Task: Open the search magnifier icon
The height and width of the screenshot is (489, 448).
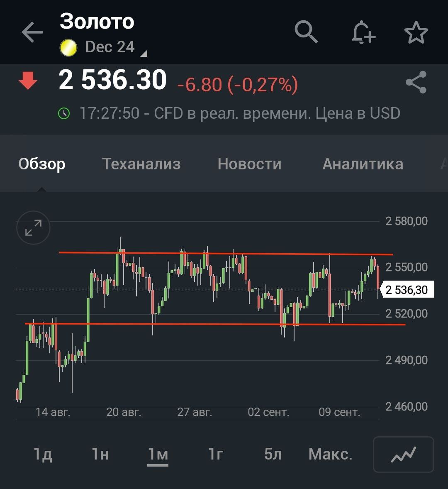Action: [306, 32]
